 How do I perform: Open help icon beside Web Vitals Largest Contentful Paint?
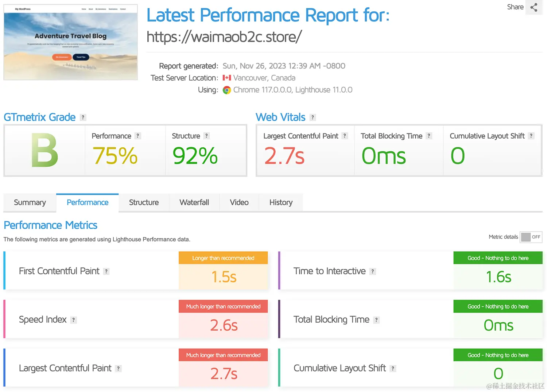(x=345, y=136)
